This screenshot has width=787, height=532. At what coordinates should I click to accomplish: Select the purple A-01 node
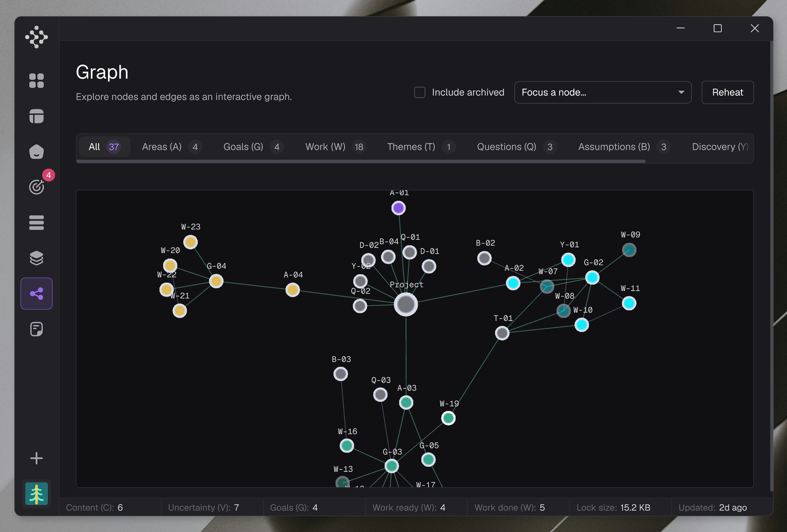tap(398, 208)
